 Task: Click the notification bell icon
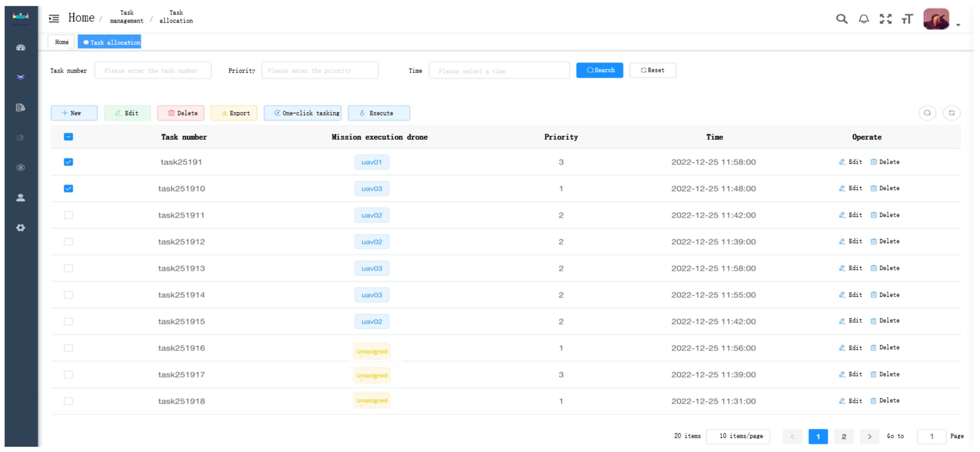point(864,19)
